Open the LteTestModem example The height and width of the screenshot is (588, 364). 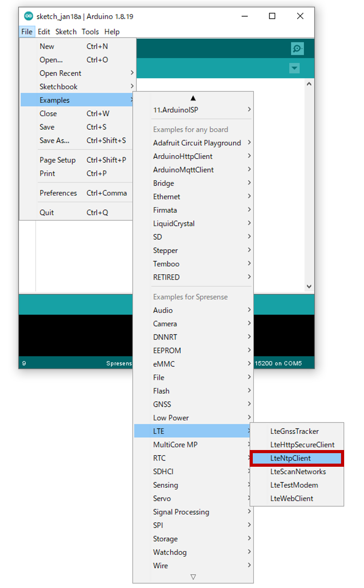297,486
